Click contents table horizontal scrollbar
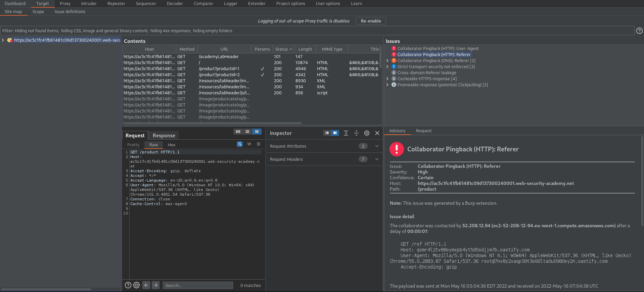This screenshot has width=644, height=292. (x=212, y=123)
